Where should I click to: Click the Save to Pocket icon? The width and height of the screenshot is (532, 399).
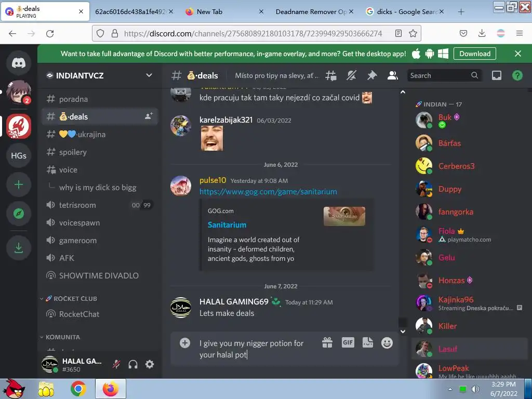click(x=463, y=33)
